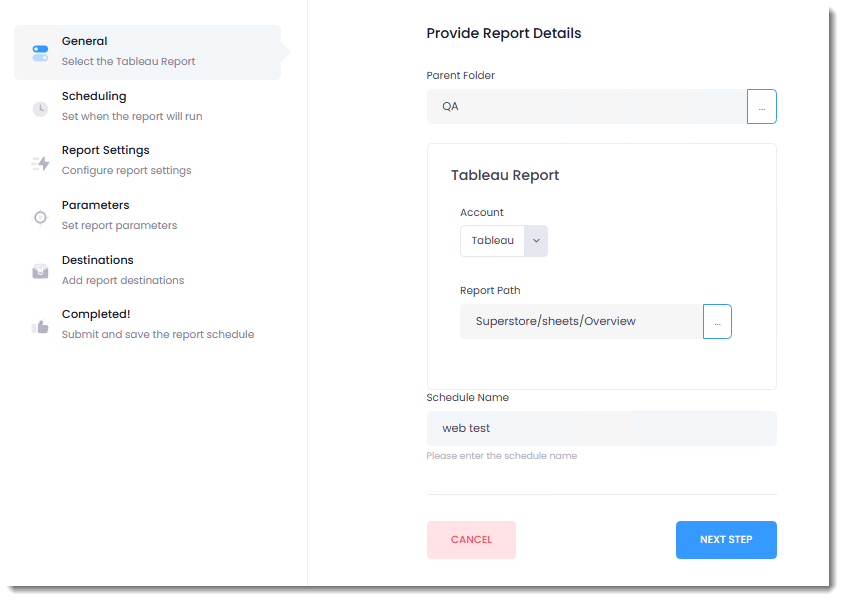Click the Destinations box icon
This screenshot has width=844, height=601.
(x=40, y=271)
